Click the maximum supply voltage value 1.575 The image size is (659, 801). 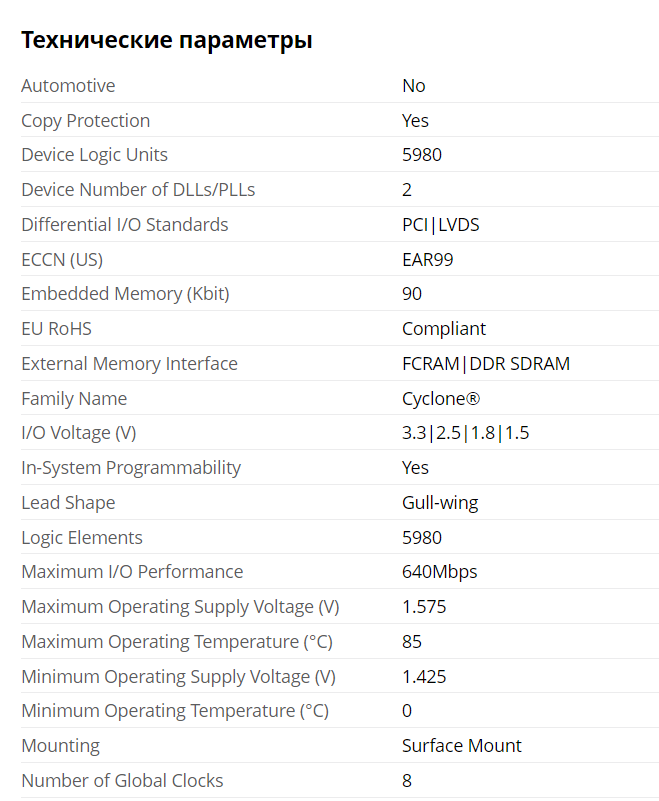[x=424, y=607]
